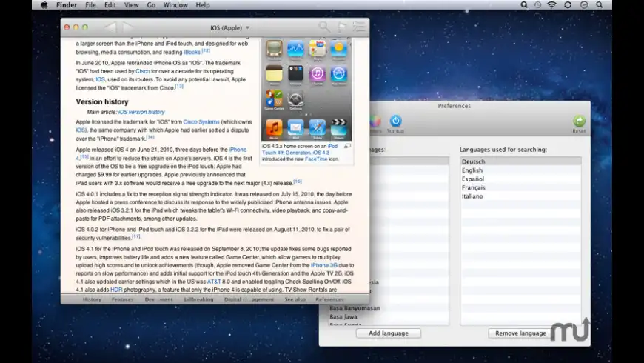
Task: Expand the iOS (Apple) title dropdown
Action: coord(230,27)
